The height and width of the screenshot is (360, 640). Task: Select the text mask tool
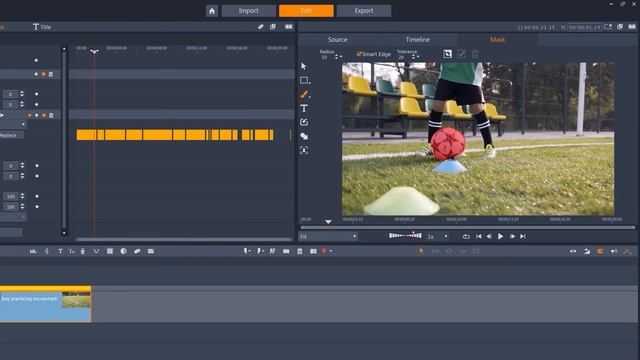tap(304, 108)
